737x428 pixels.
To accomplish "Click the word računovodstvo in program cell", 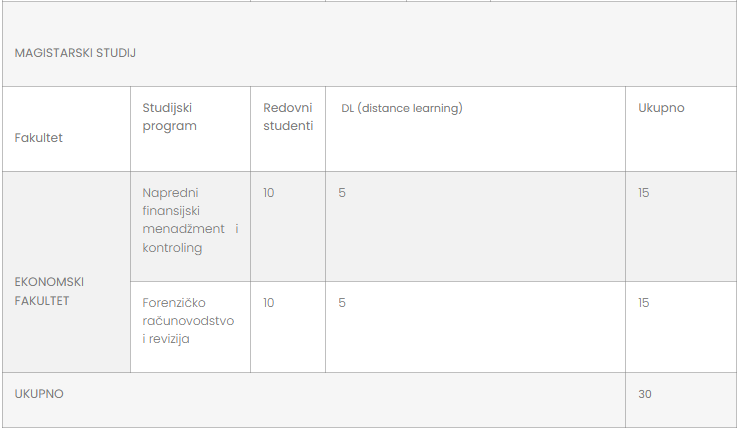I will pos(188,321).
